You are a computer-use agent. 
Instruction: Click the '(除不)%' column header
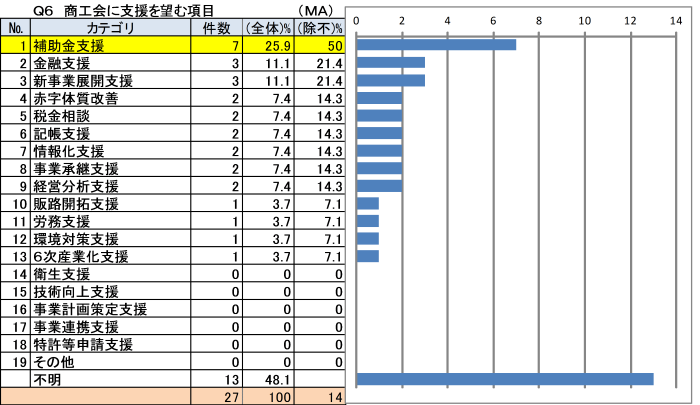coord(320,28)
